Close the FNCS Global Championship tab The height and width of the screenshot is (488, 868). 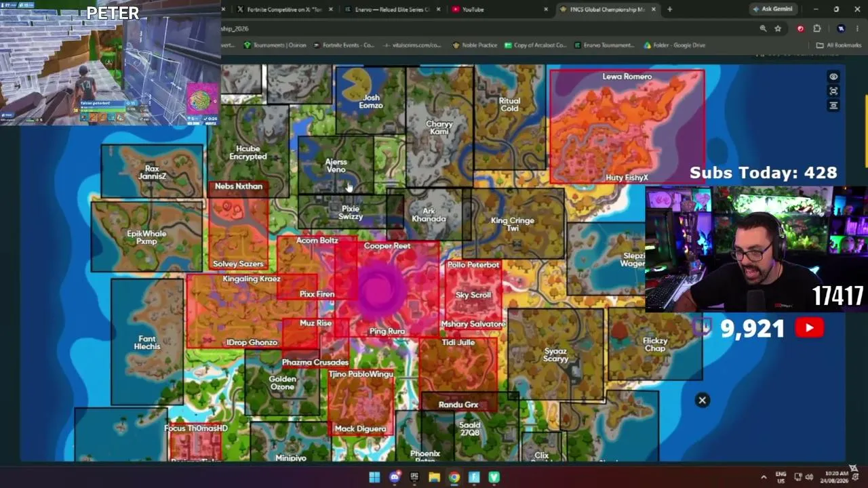coord(654,9)
